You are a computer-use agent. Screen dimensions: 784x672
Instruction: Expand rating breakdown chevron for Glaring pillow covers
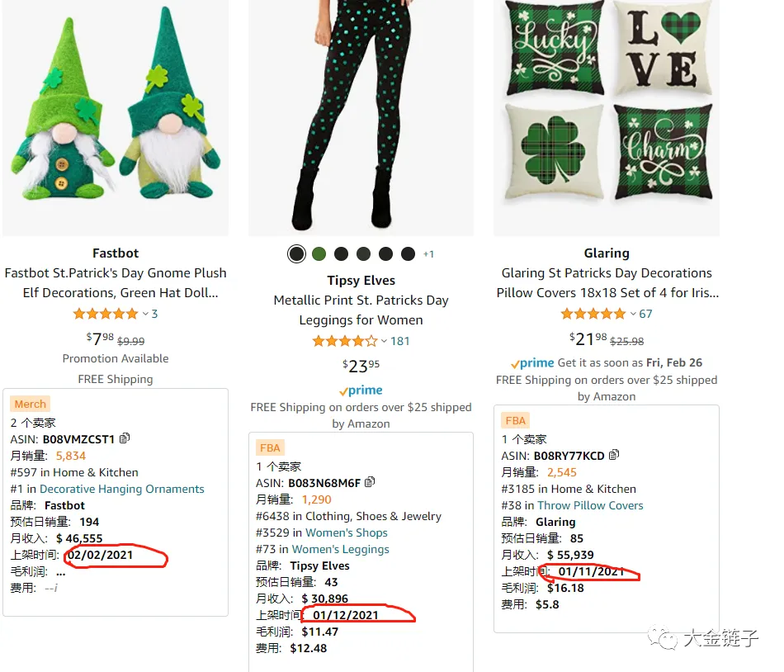click(633, 314)
